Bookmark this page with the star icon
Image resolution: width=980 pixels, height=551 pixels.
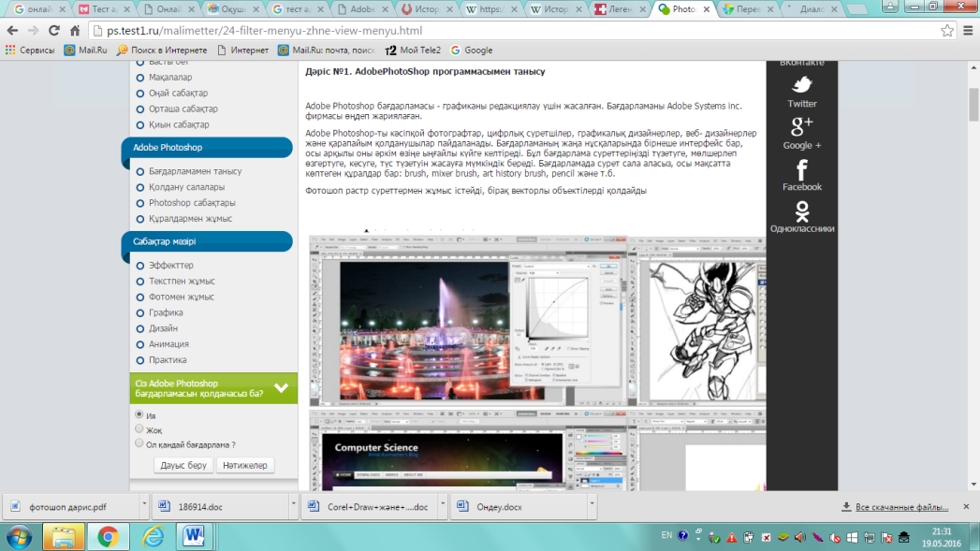[947, 31]
